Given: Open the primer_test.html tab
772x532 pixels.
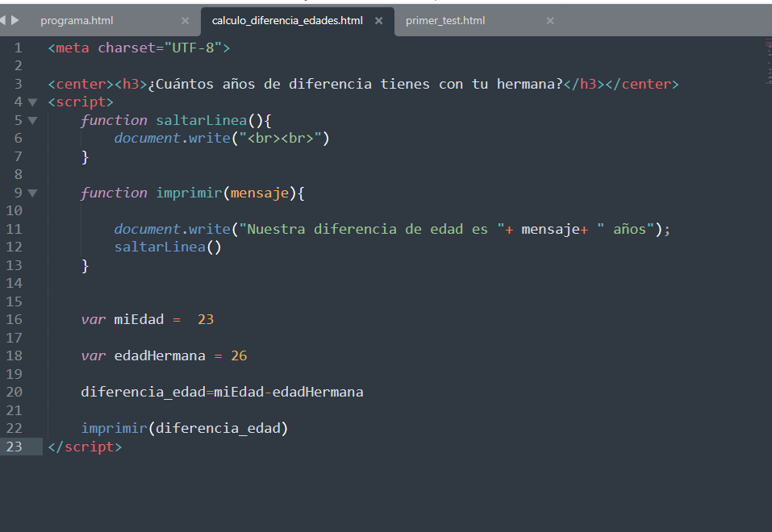Looking at the screenshot, I should 445,21.
